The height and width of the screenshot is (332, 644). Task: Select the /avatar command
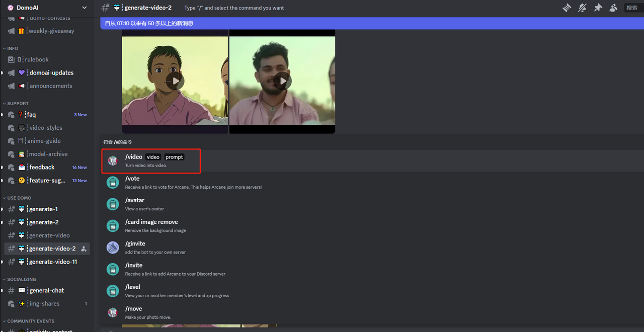point(372,204)
